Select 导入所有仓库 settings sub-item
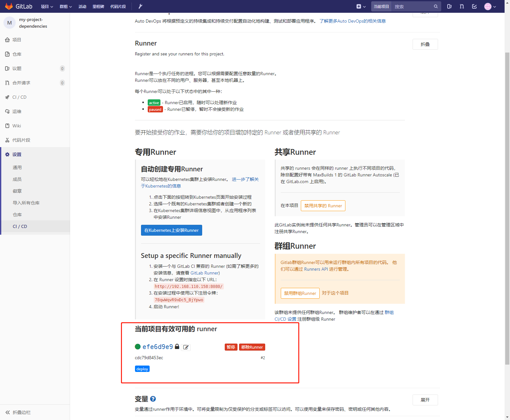 click(26, 203)
